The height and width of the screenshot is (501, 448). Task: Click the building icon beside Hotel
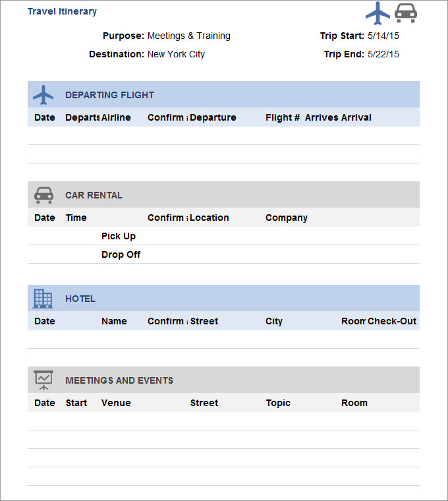[x=43, y=299]
